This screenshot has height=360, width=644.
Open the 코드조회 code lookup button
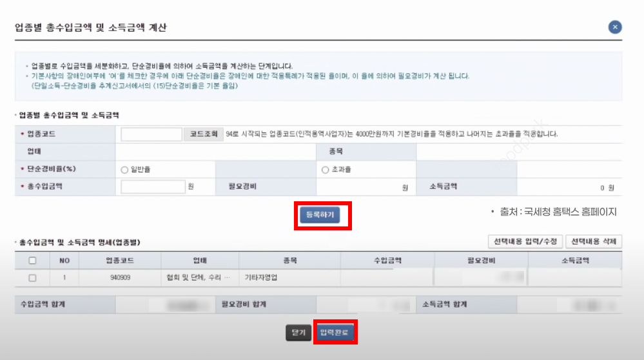(203, 134)
